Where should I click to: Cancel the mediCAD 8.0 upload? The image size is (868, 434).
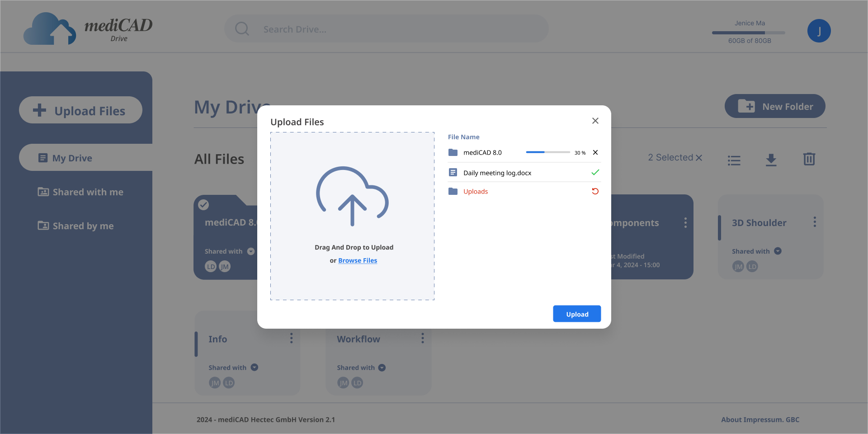point(595,152)
